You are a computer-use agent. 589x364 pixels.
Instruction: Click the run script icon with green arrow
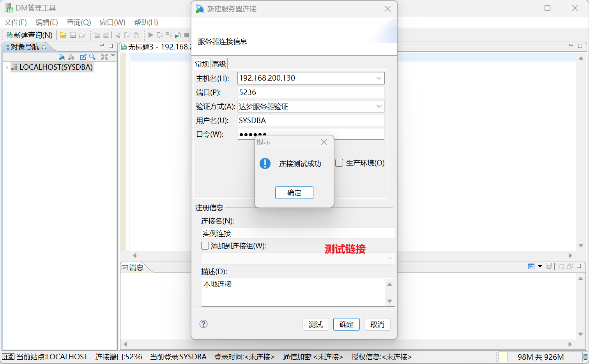[178, 35]
